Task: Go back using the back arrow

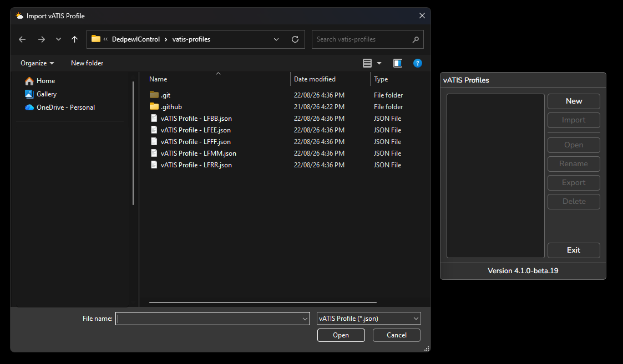Action: (x=22, y=39)
